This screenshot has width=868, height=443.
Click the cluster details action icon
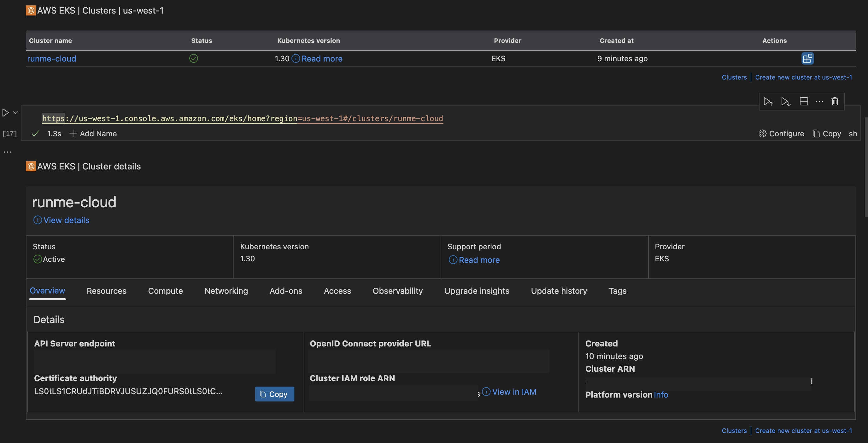click(x=807, y=58)
